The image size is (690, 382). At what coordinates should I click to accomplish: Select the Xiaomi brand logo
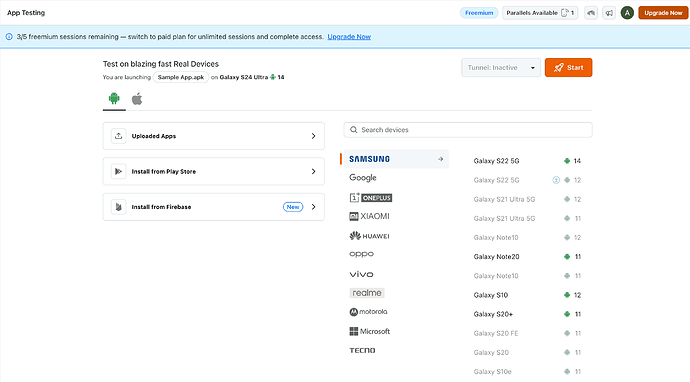pyautogui.click(x=369, y=216)
